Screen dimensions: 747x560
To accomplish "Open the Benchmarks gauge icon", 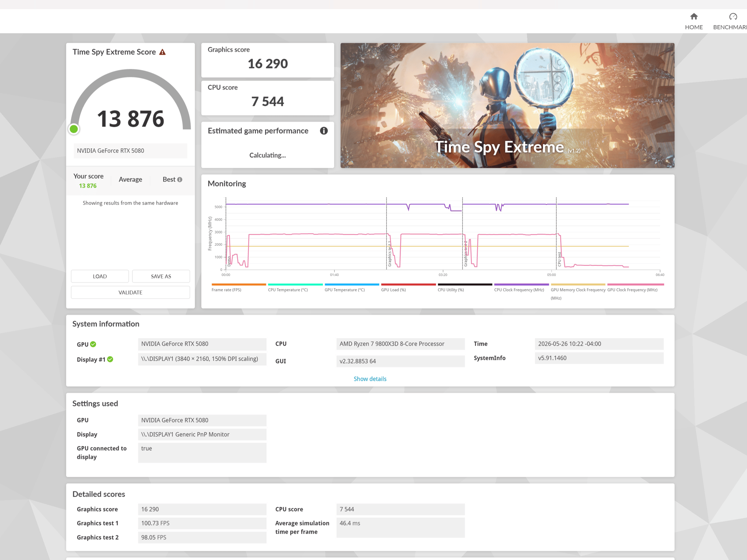I will [x=733, y=16].
